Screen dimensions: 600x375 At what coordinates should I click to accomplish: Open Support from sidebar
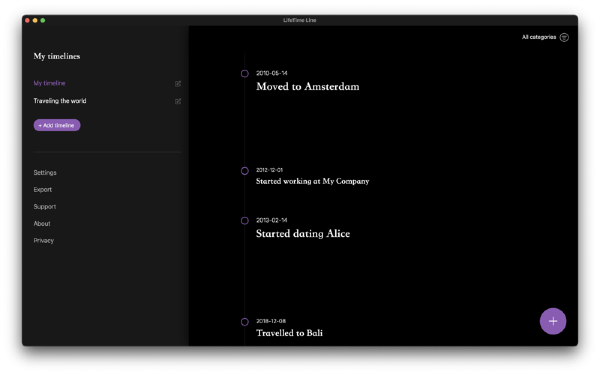(x=45, y=207)
